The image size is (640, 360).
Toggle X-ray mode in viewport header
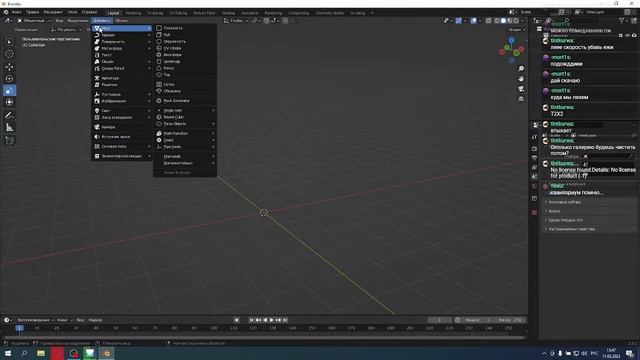pos(488,20)
